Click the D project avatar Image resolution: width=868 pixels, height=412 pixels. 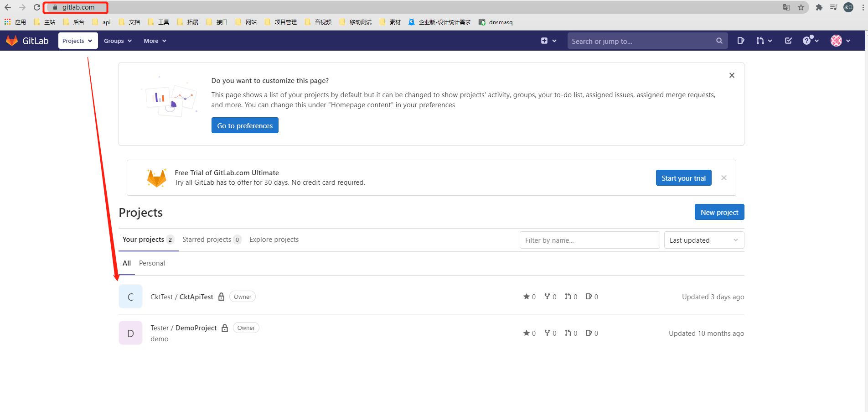pyautogui.click(x=131, y=333)
